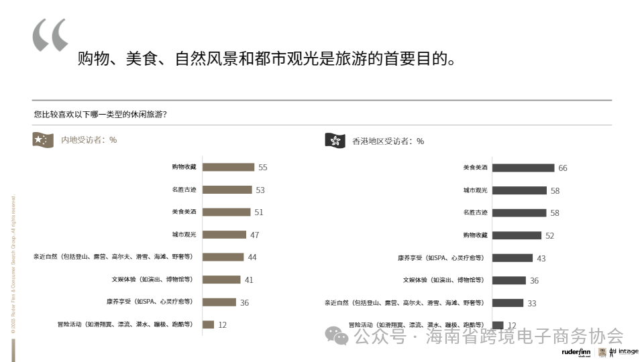Screen dimensions: 644x362
Task: Click 名胜古迹 label in mainland chart
Action: (184, 190)
